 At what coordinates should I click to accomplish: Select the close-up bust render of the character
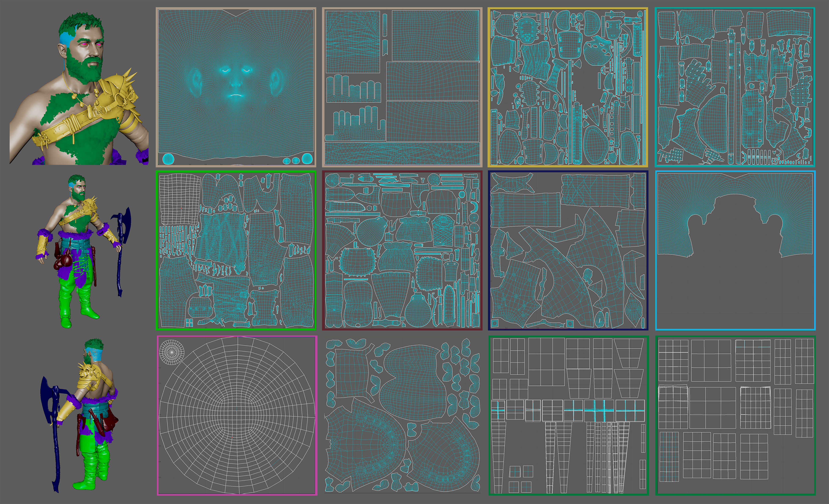tap(79, 88)
